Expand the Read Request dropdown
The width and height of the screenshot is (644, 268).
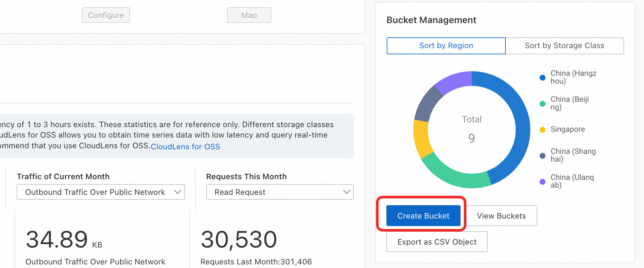(240, 192)
